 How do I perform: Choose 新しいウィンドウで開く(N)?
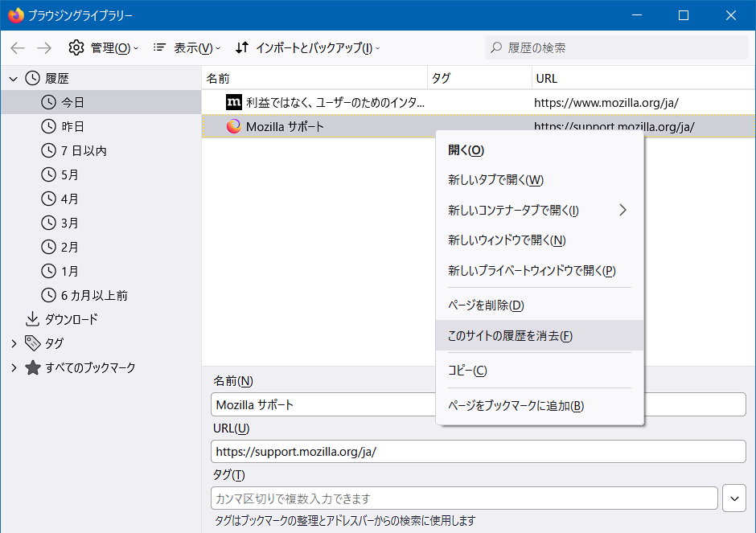(540, 240)
